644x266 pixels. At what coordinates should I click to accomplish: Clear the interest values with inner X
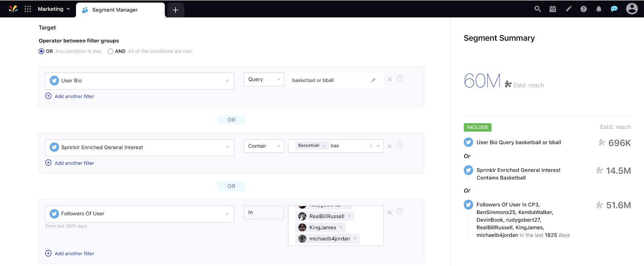point(371,146)
